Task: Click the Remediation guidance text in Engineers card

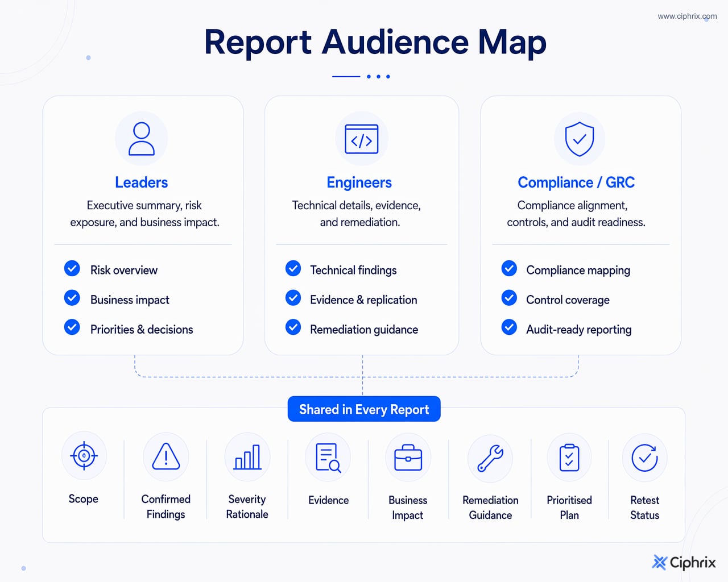Action: pos(364,330)
